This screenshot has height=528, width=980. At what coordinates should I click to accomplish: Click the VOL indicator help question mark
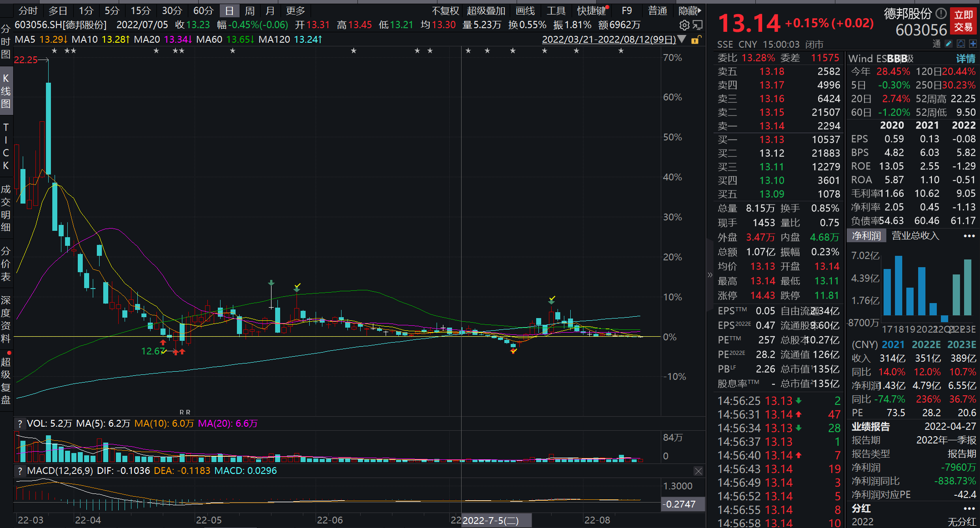coord(20,423)
